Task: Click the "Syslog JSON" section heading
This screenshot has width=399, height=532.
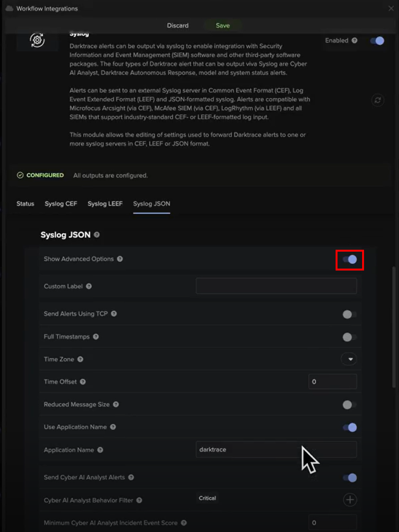Action: pyautogui.click(x=66, y=235)
